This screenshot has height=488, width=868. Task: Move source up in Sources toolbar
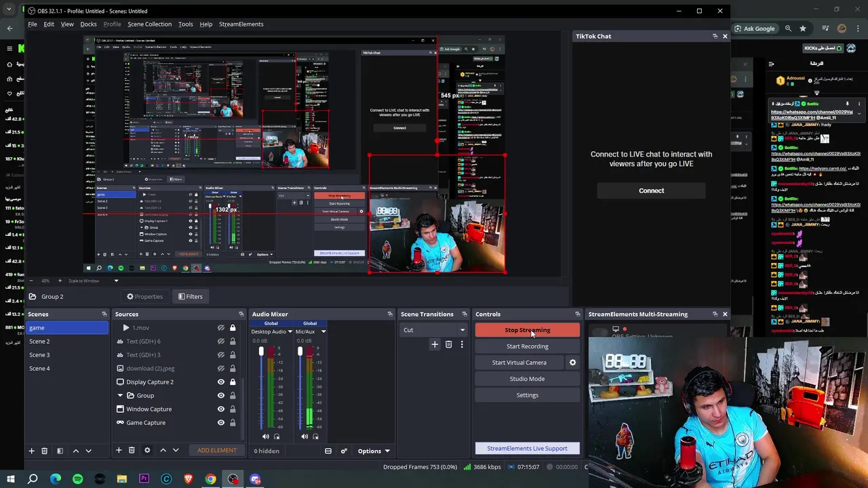[x=163, y=450]
